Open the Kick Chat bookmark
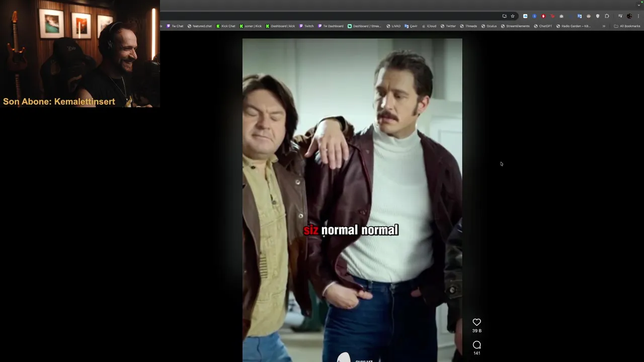The height and width of the screenshot is (362, 644). click(226, 26)
